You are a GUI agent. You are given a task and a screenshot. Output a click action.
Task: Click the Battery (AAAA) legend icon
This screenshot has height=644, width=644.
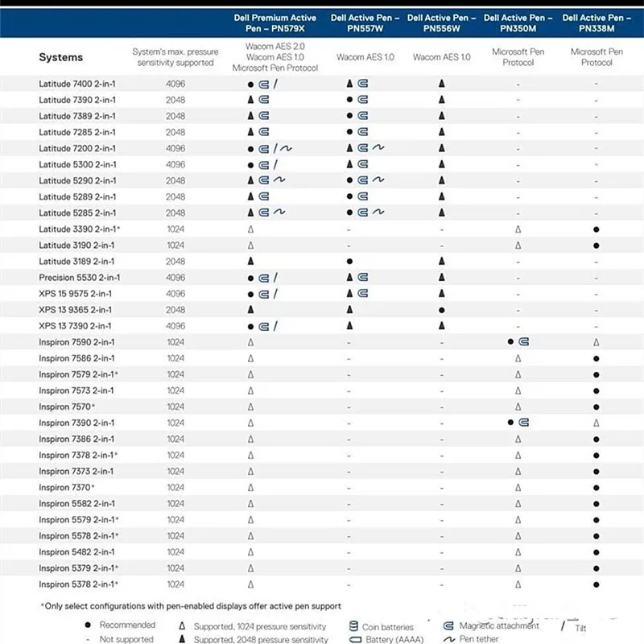point(355,639)
